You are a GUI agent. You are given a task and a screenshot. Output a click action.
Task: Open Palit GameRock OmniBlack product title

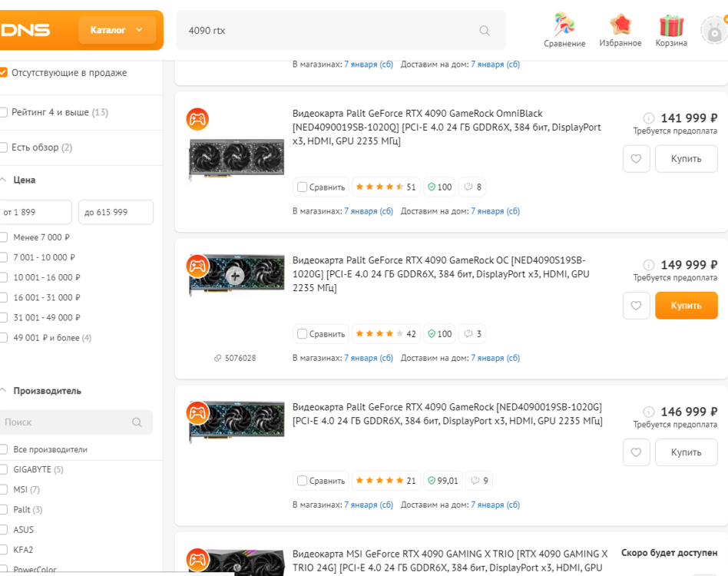tap(447, 127)
